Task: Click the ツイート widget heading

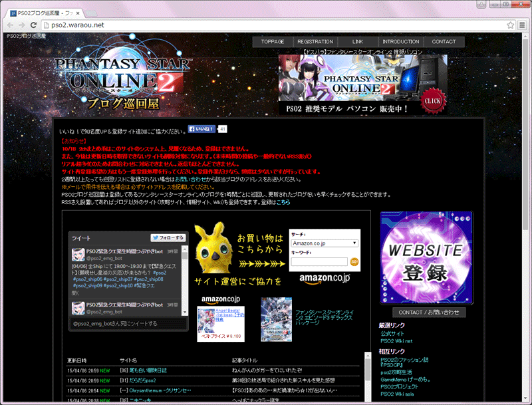Action: pos(81,238)
